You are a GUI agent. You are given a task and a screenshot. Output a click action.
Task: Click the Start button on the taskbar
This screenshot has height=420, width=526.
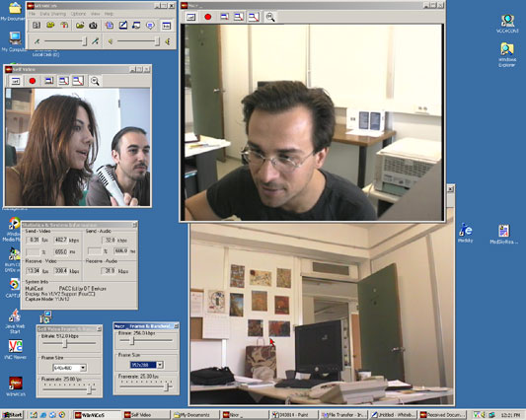(x=13, y=415)
